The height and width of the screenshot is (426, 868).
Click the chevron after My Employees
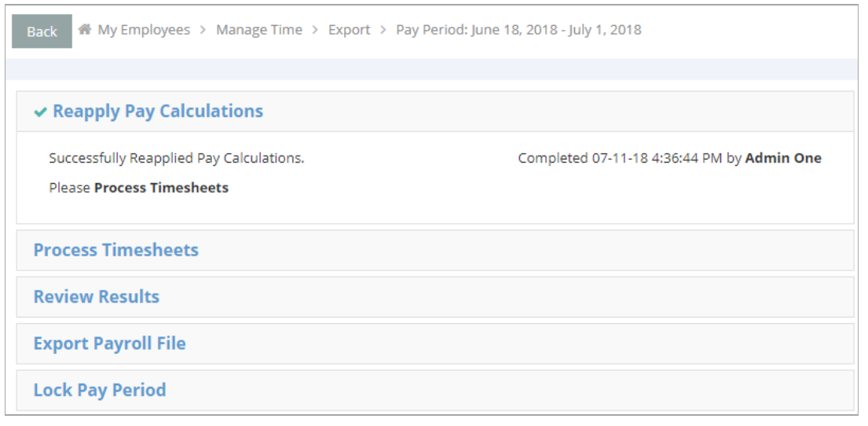tap(203, 30)
